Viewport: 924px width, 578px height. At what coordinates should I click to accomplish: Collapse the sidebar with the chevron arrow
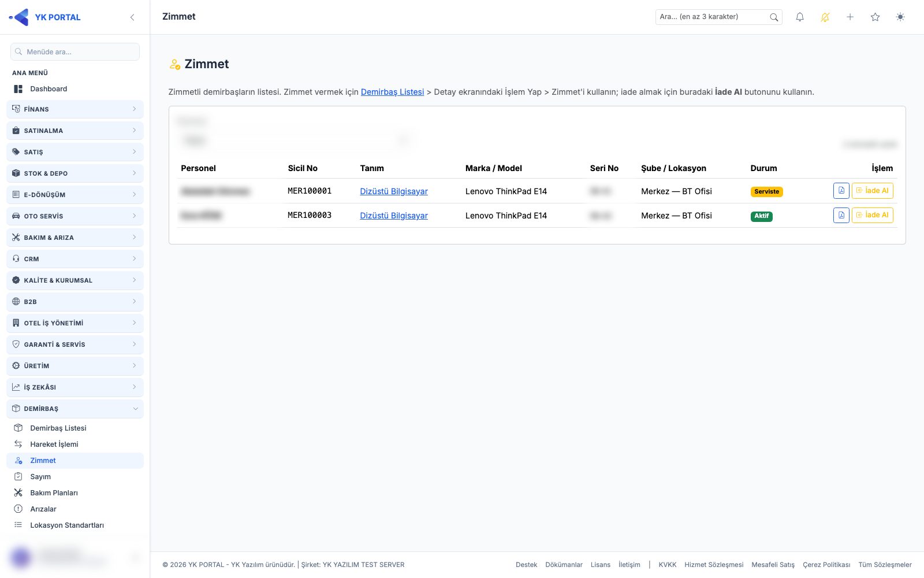132,17
